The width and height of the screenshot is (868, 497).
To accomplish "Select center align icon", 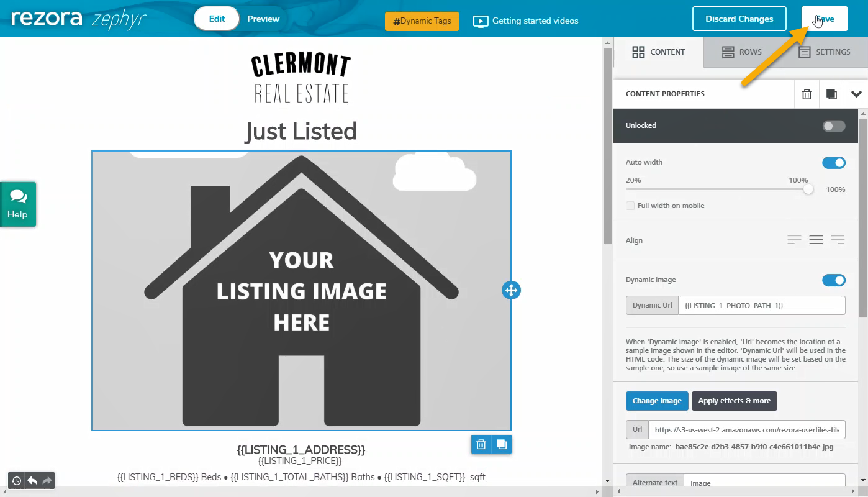I will (816, 240).
